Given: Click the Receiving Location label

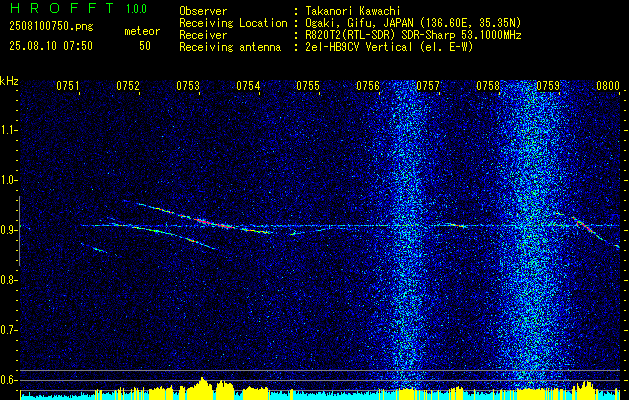Looking at the screenshot, I should tap(233, 23).
